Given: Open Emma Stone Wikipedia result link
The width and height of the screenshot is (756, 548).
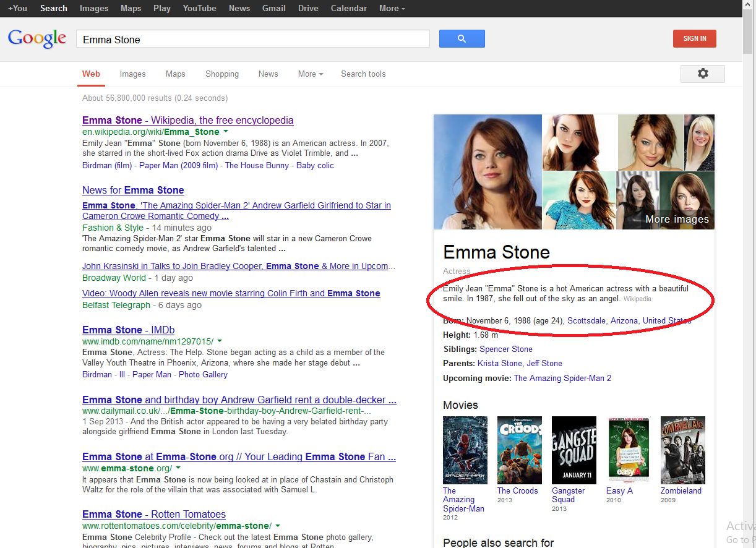Looking at the screenshot, I should click(x=187, y=120).
